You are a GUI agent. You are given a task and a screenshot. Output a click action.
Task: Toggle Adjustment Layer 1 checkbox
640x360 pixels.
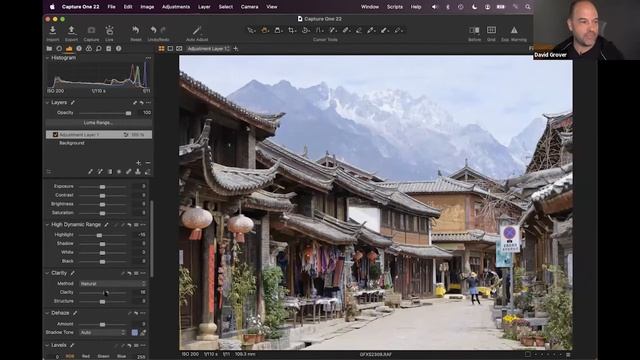point(55,134)
